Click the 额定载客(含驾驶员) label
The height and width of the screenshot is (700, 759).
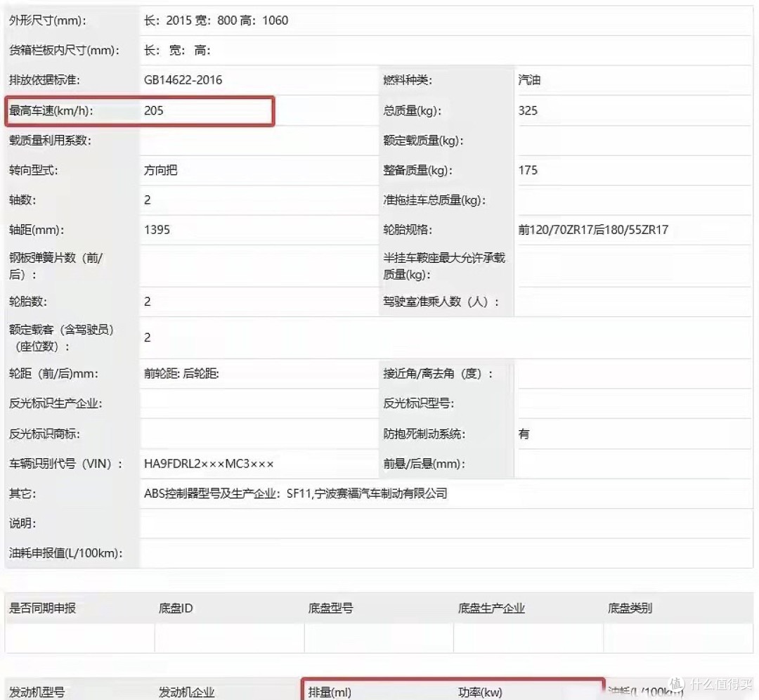61,338
